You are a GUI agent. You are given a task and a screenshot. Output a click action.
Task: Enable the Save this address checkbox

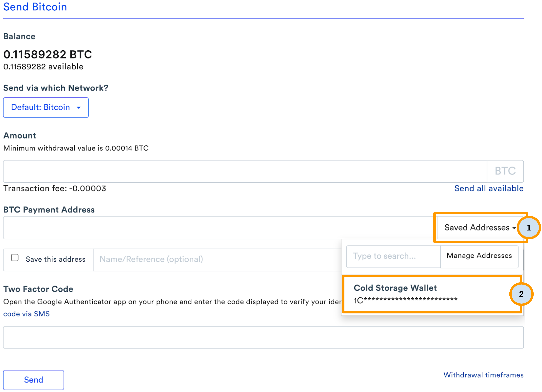(15, 258)
